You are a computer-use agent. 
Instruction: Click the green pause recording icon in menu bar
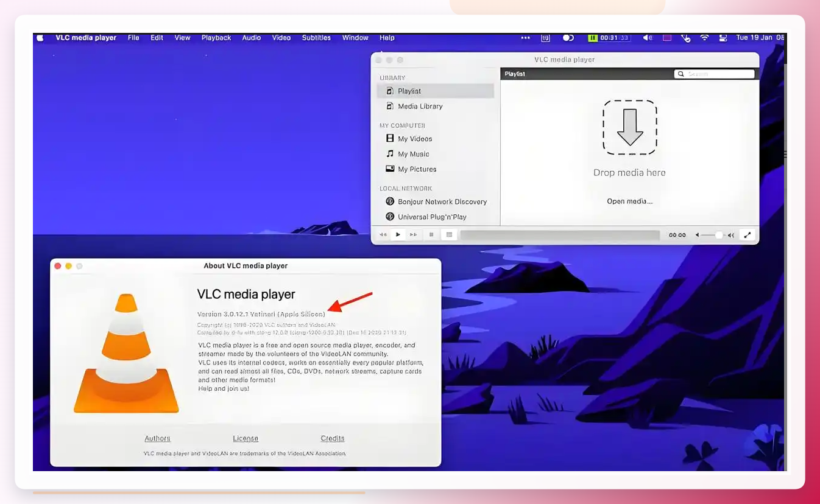click(x=593, y=38)
